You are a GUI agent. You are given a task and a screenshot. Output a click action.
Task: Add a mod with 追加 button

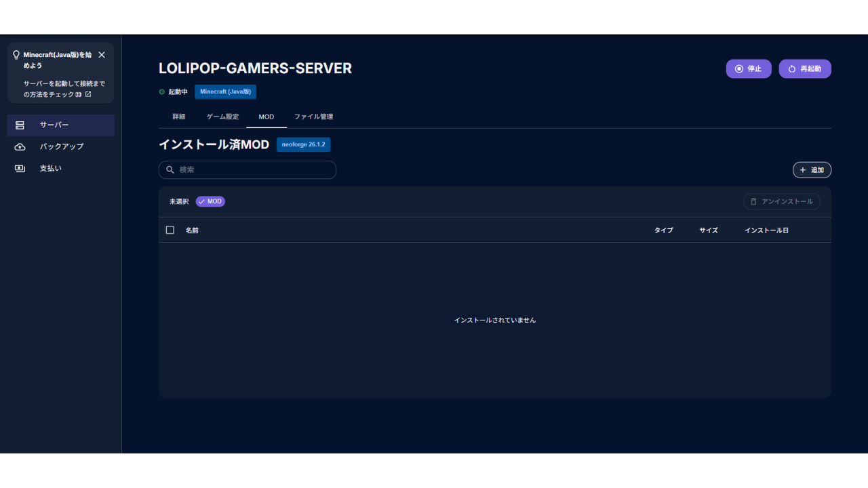click(812, 170)
